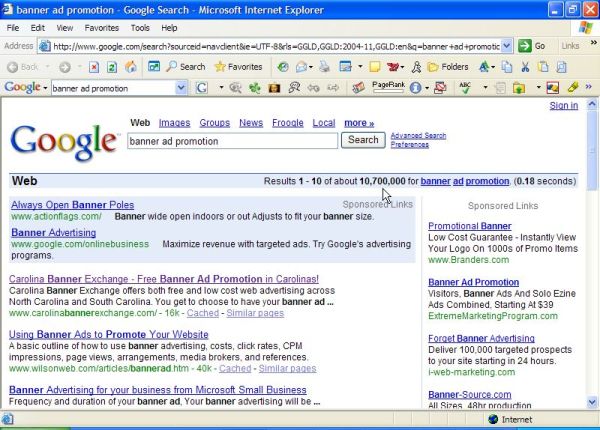Open the View menu
This screenshot has height=430, width=600.
click(x=65, y=28)
